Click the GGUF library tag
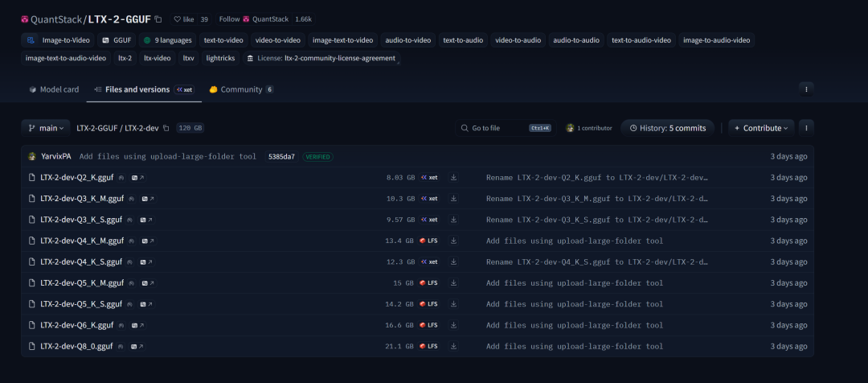The height and width of the screenshot is (383, 868). [x=117, y=40]
